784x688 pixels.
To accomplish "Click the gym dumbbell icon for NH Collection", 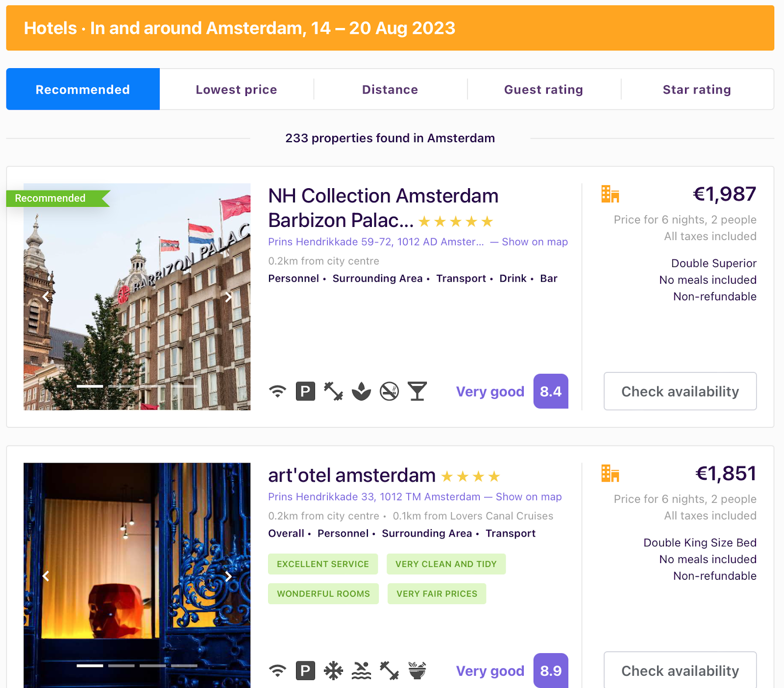I will pos(333,391).
